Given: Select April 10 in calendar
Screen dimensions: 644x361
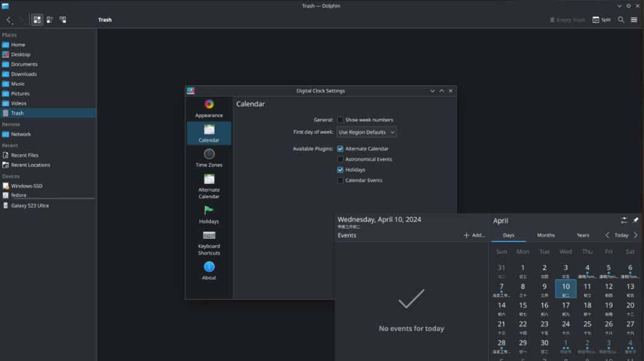Looking at the screenshot, I should [x=565, y=289].
